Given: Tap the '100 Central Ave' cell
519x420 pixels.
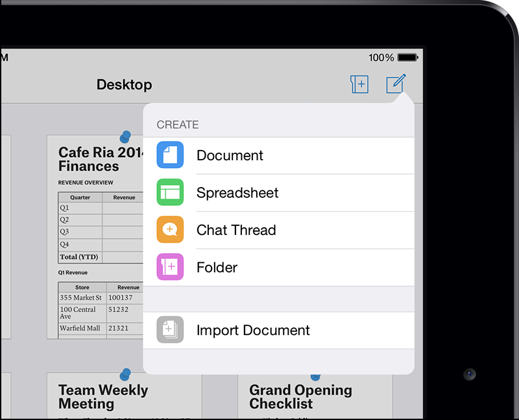Looking at the screenshot, I should 82,313.
